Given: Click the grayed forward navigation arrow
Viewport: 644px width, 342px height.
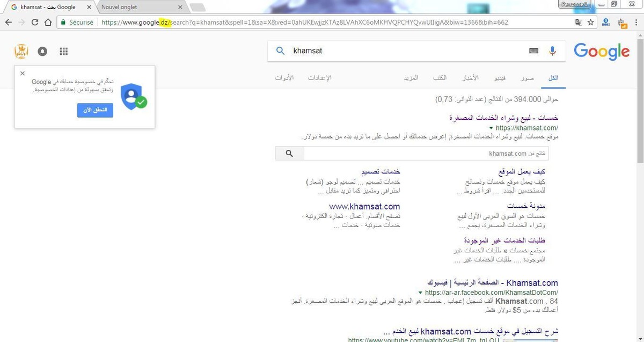Looking at the screenshot, I should [x=21, y=23].
